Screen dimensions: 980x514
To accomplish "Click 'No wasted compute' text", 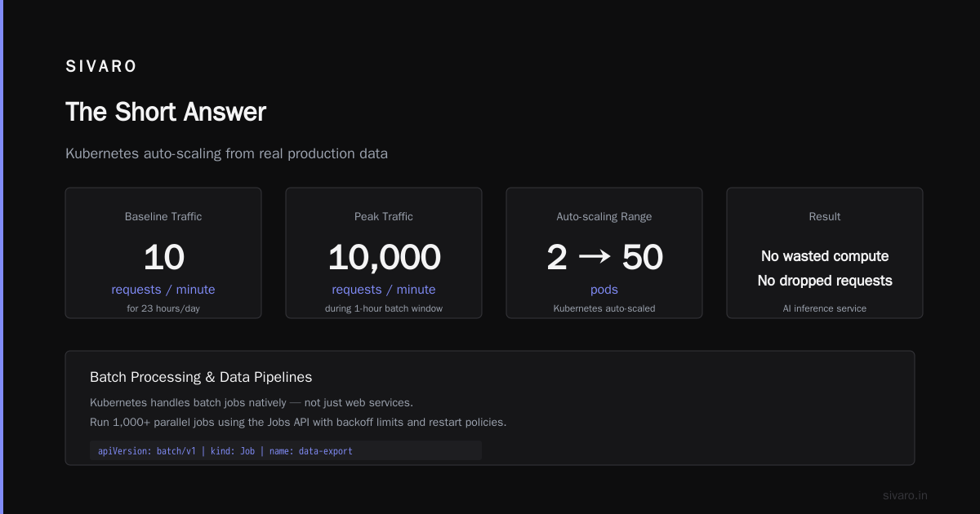I will [825, 256].
